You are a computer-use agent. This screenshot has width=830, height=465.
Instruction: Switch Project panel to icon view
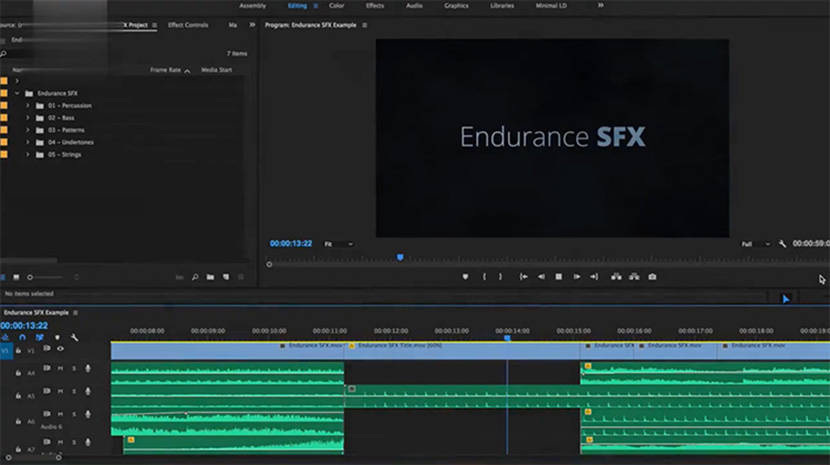[x=16, y=277]
